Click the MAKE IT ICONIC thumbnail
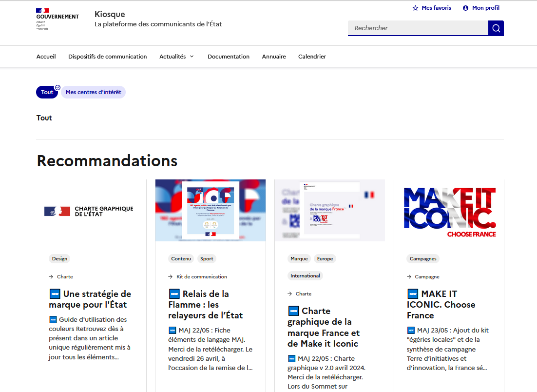Screen dimensions: 537x392 click(x=449, y=211)
